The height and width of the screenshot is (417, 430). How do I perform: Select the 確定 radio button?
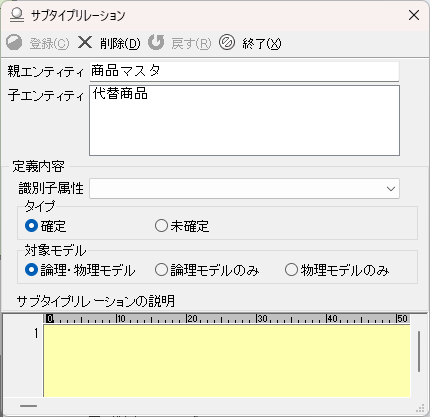tap(31, 226)
